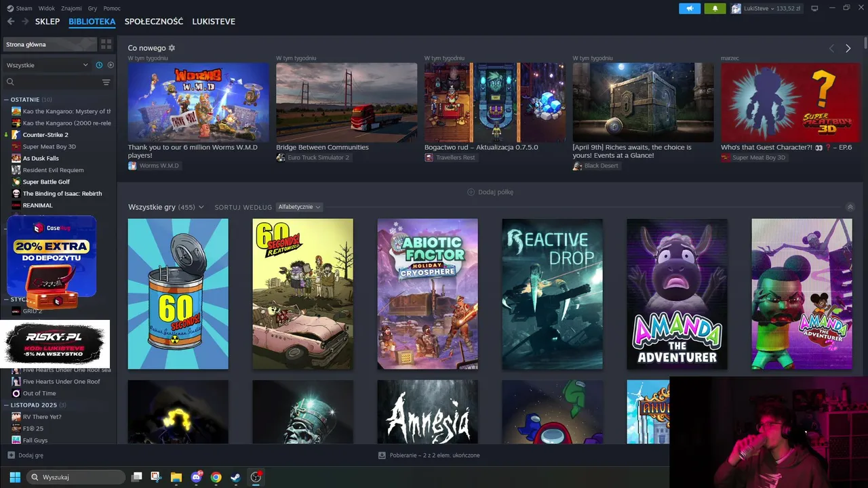Open What's New settings gear
Screen dimensions: 868x488
[172, 48]
